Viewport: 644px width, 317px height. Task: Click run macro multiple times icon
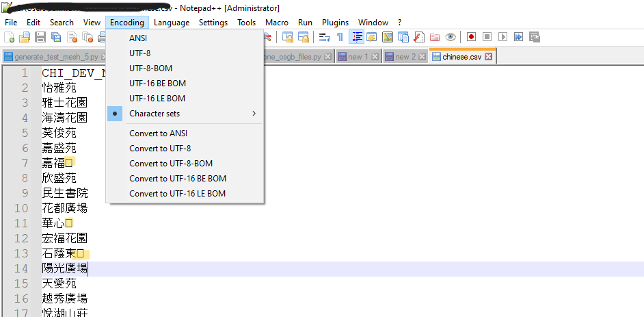tap(518, 38)
